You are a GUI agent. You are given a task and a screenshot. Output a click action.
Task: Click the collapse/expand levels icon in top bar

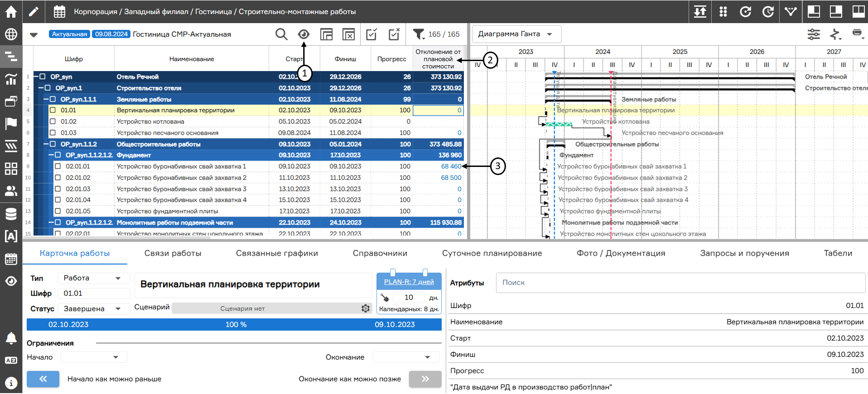(700, 11)
